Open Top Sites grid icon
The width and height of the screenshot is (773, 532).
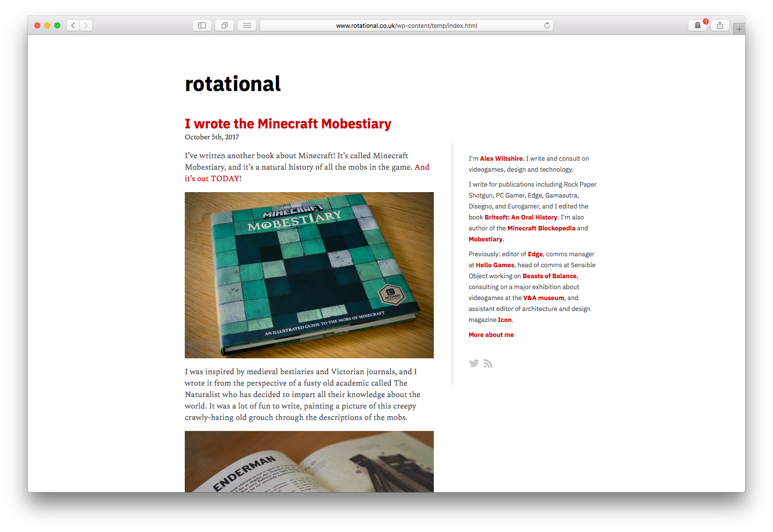[x=247, y=25]
